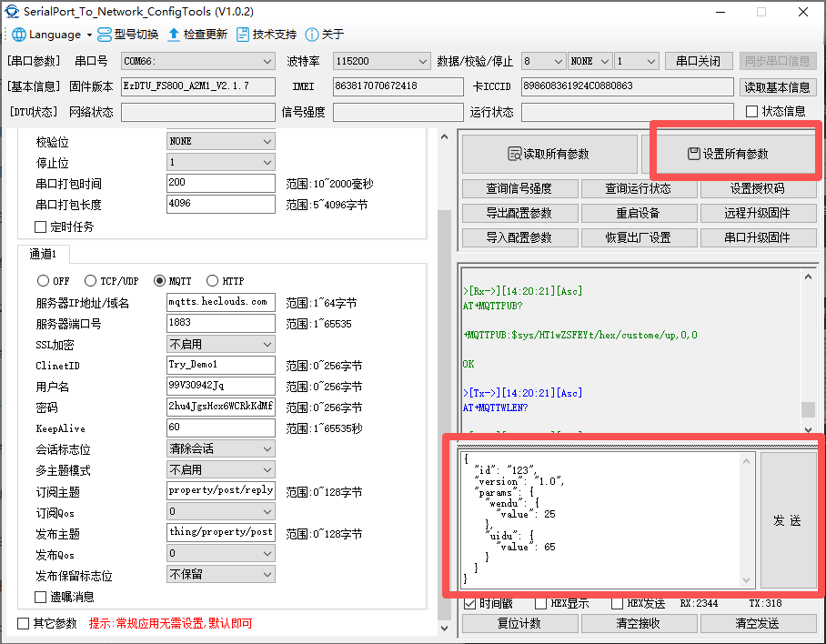Select the HTTP radio button
826x644 pixels.
212,281
